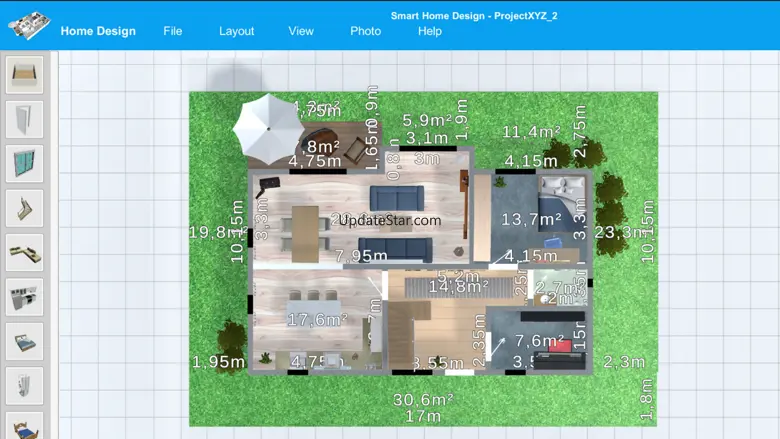Image resolution: width=780 pixels, height=439 pixels.
Task: Select the white patio umbrella
Action: click(x=269, y=129)
